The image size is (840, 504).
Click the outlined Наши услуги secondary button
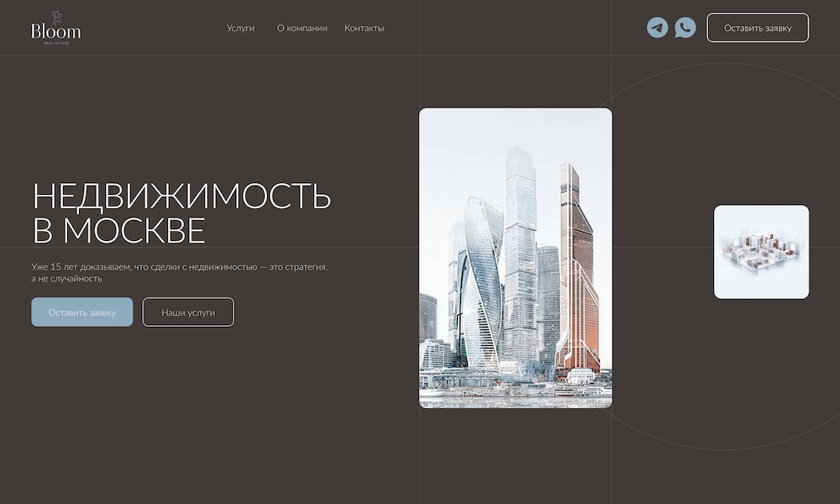click(188, 312)
